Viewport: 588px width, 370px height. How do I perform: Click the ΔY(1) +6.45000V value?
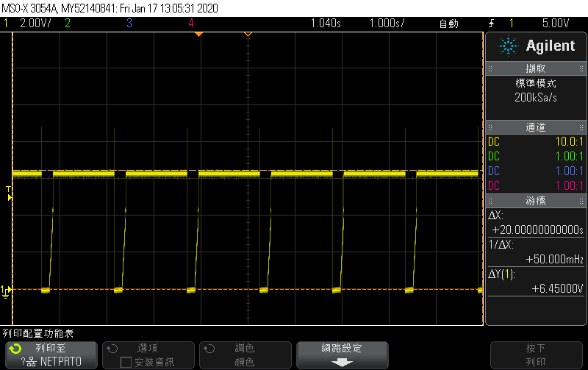coord(558,288)
